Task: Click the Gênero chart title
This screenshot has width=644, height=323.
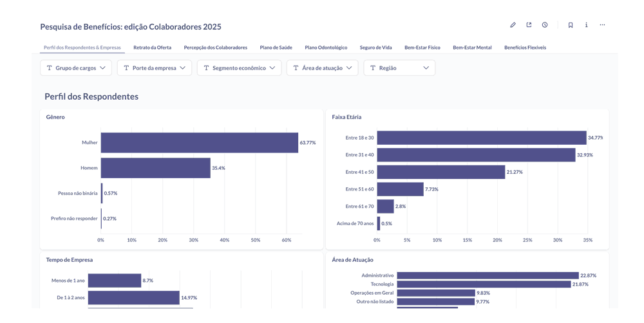Action: (x=55, y=117)
